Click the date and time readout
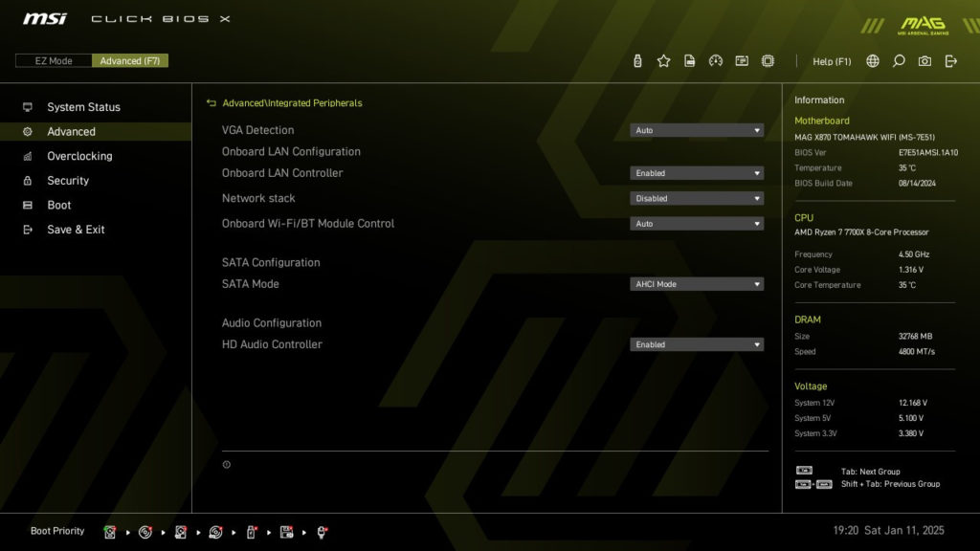The width and height of the screenshot is (980, 551). click(888, 530)
